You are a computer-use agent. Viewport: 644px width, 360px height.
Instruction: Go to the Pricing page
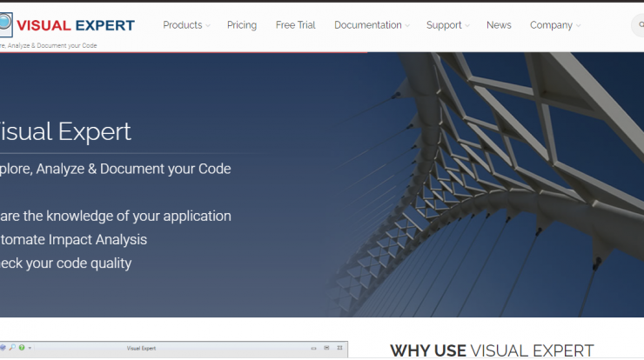(242, 25)
